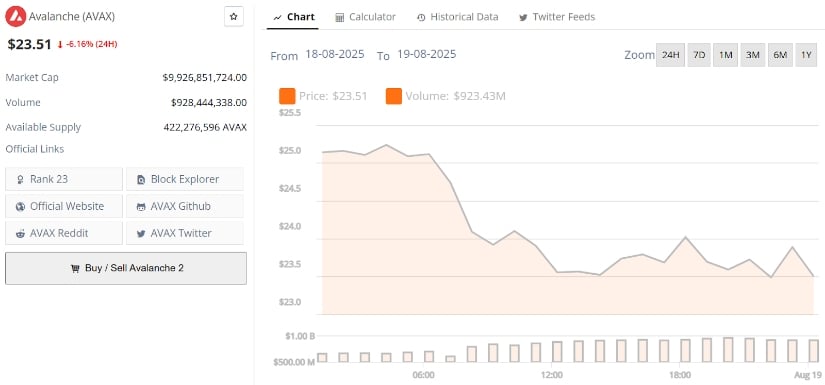
Task: Set chart zoom to 7D
Action: [x=699, y=55]
